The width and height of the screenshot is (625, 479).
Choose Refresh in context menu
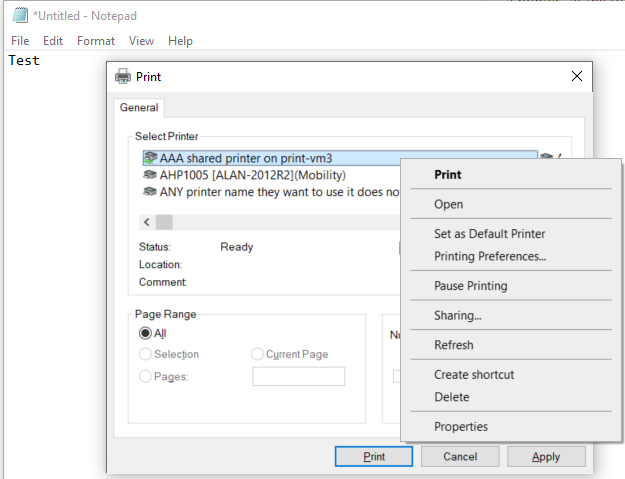(511, 345)
